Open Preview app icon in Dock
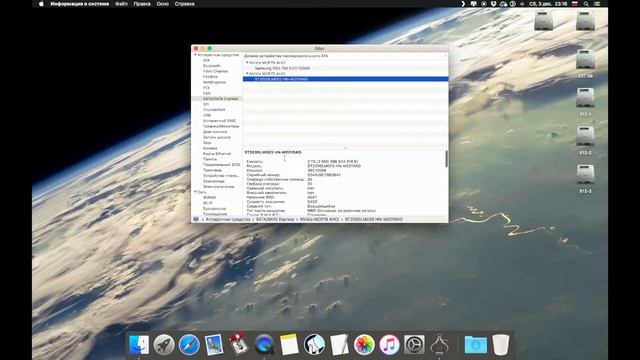This screenshot has height=360, width=640. pos(214,345)
